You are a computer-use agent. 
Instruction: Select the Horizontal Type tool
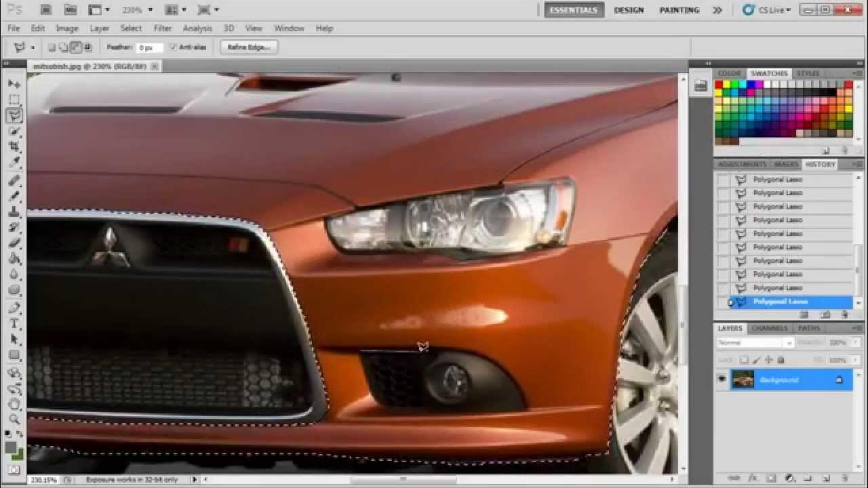tap(14, 323)
